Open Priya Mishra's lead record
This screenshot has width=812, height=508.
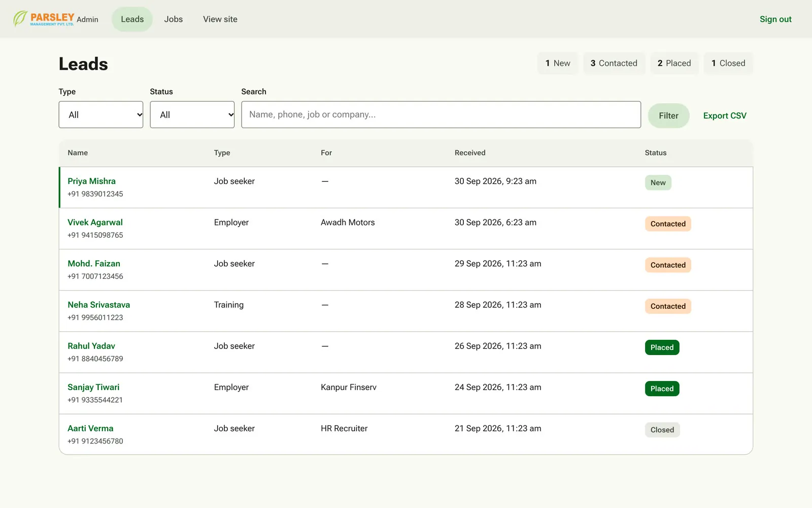pos(91,181)
